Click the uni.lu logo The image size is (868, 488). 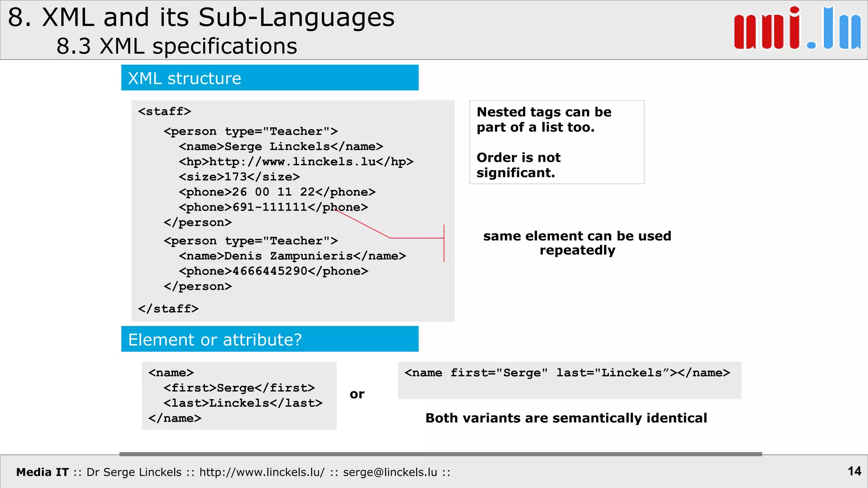pos(797,28)
